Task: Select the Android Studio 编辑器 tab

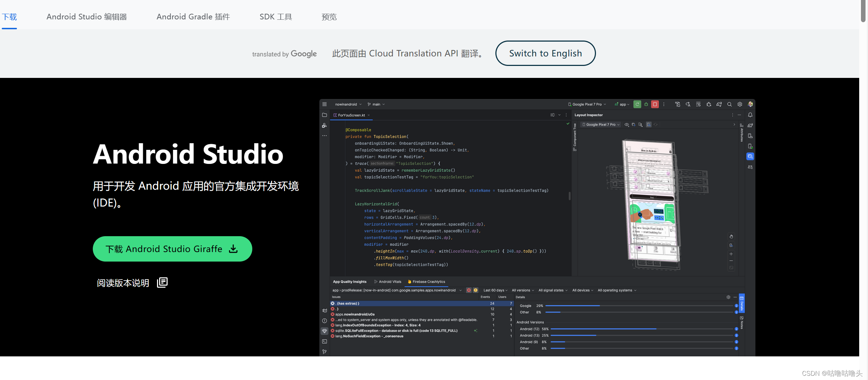Action: pyautogui.click(x=86, y=17)
